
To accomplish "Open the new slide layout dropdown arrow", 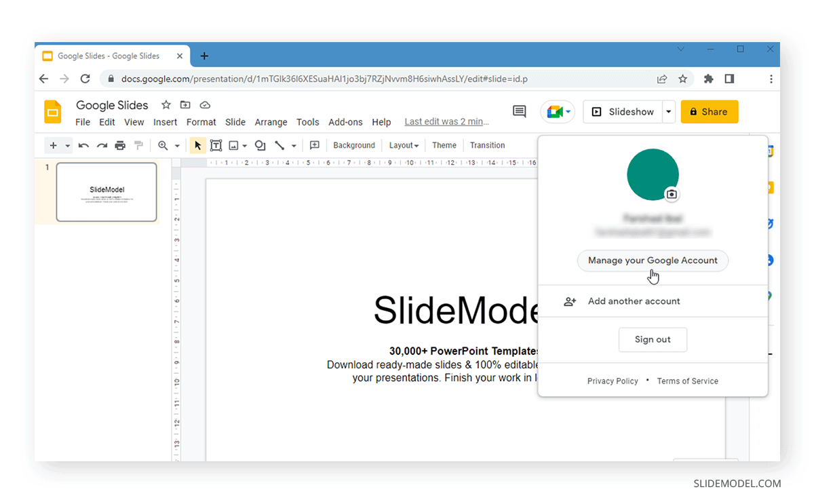I will coord(68,146).
